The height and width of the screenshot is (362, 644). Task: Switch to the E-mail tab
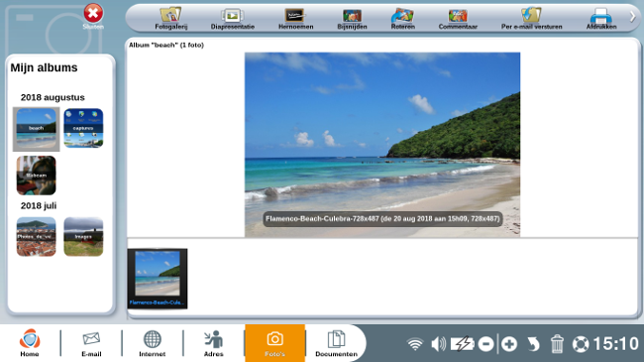pyautogui.click(x=91, y=343)
